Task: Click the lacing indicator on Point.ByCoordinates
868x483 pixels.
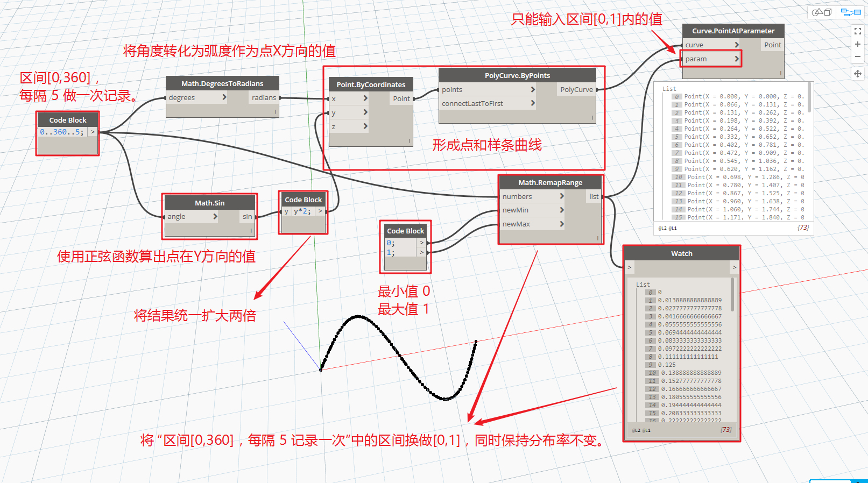Action: (410, 141)
